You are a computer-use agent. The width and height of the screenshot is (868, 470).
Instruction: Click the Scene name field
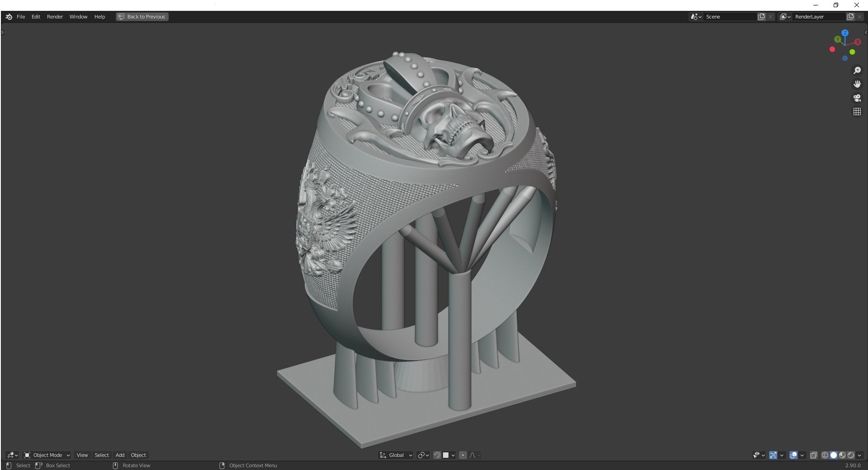click(730, 17)
